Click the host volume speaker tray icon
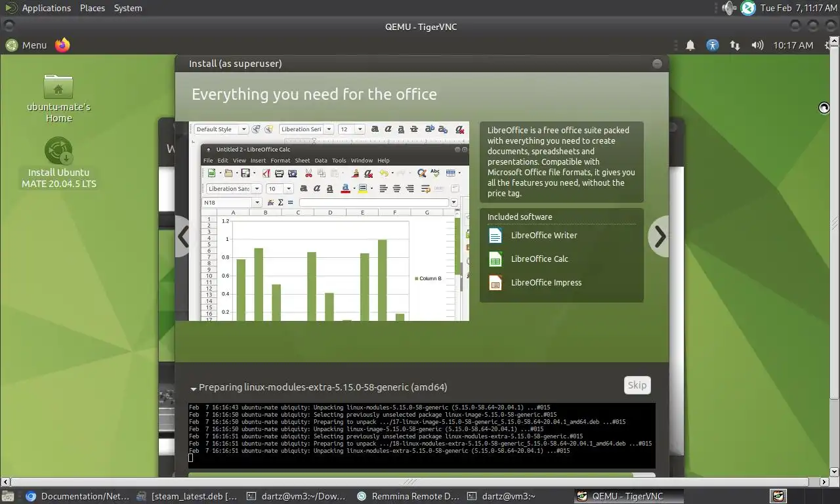The width and height of the screenshot is (840, 504). click(728, 8)
